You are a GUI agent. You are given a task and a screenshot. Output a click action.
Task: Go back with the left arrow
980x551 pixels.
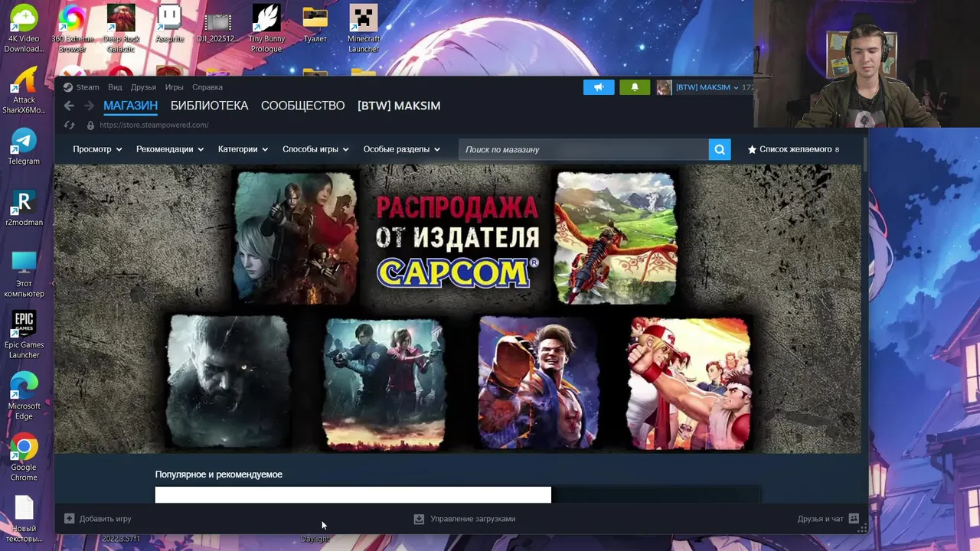coord(69,106)
